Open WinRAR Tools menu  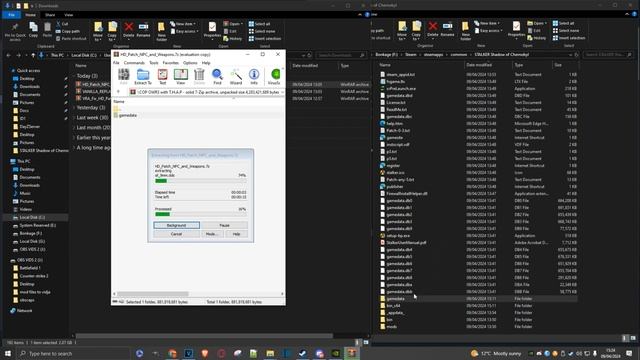pyautogui.click(x=154, y=63)
